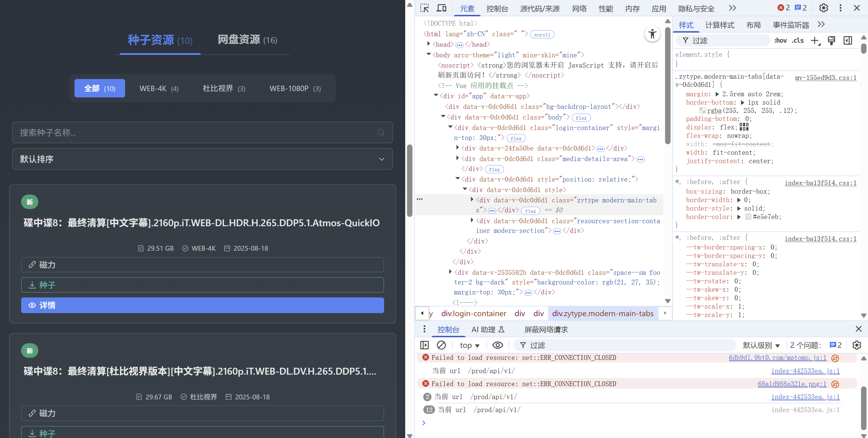Toggle computed styles sidebar pane icon
This screenshot has height=438, width=868.
coord(847,41)
